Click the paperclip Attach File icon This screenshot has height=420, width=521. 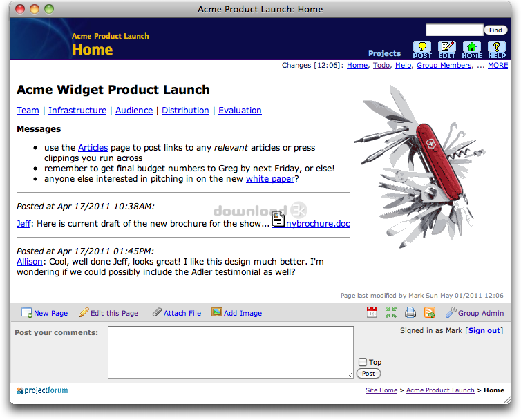click(x=157, y=312)
